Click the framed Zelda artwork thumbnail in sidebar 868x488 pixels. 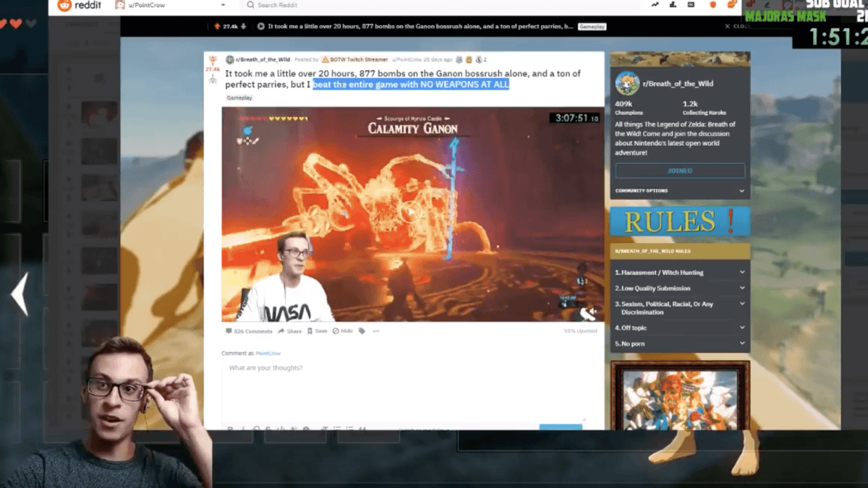pyautogui.click(x=680, y=396)
